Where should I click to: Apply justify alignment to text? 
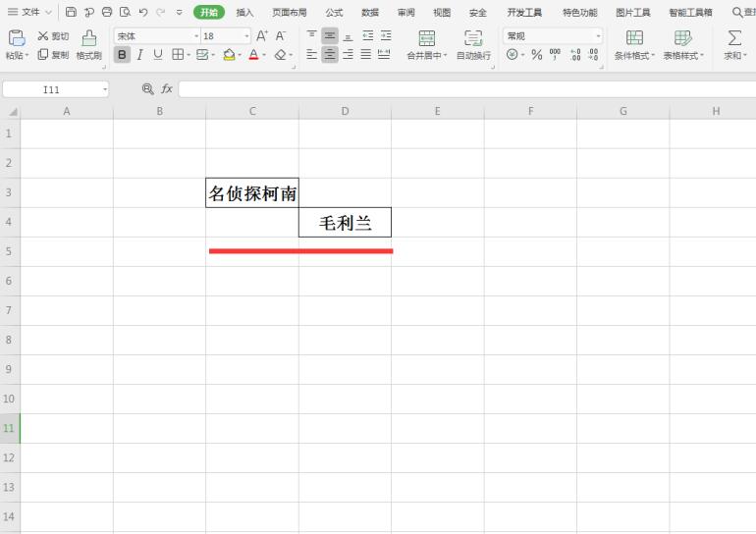[366, 54]
